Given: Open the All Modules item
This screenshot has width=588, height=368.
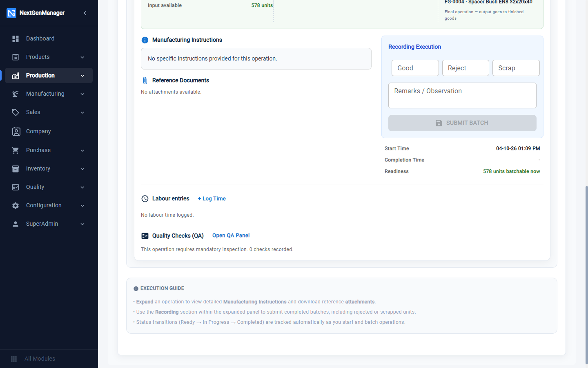Looking at the screenshot, I should (49, 359).
